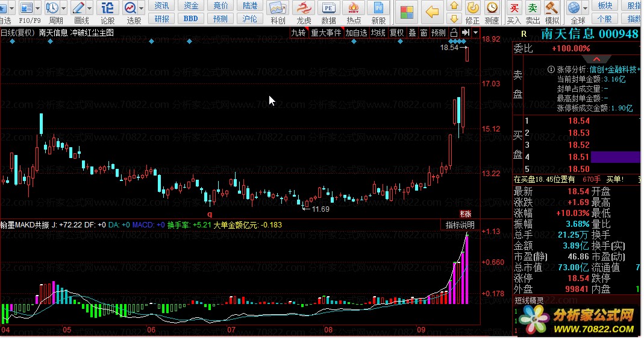Screen dimensions: 644x339
Task: Open the chart toolbar dropdown arrow
Action: point(475,33)
